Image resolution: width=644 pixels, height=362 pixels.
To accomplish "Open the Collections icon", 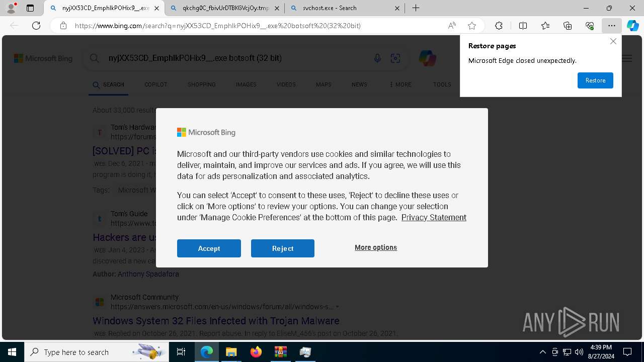I will [568, 26].
